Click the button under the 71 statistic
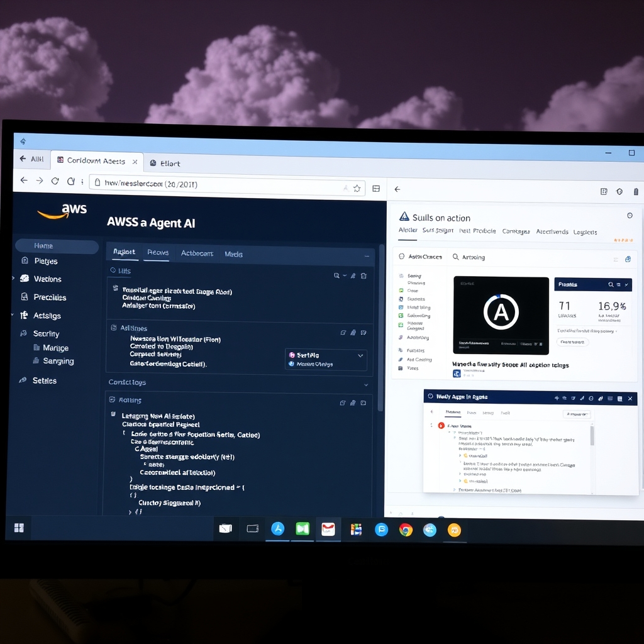The image size is (644, 644). click(572, 341)
